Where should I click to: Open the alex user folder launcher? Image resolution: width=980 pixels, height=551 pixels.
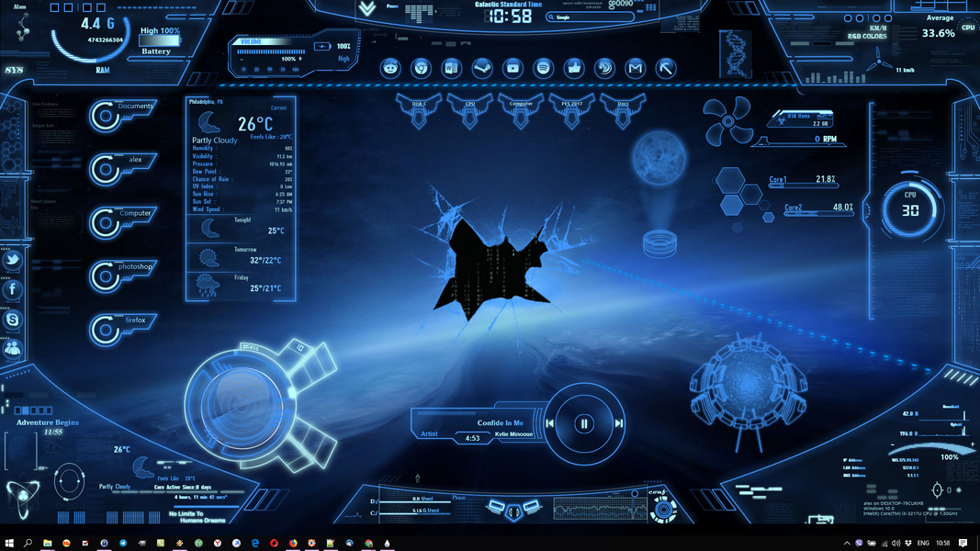(122, 169)
